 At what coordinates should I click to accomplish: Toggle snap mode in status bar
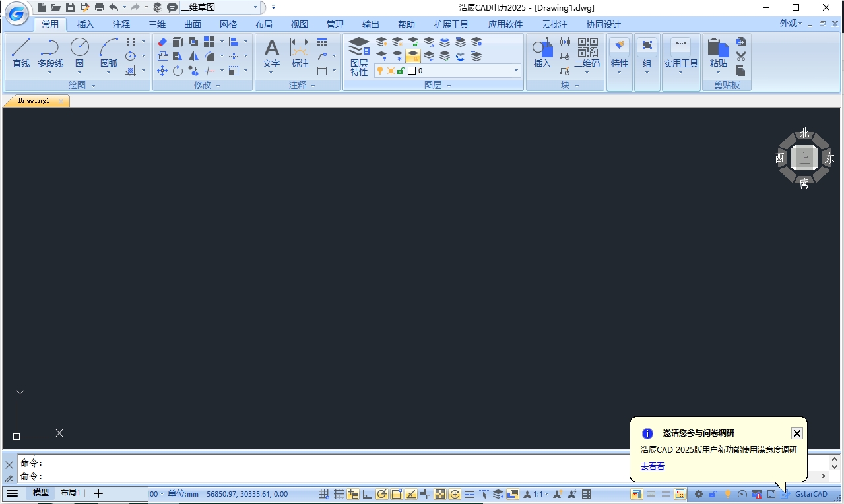pos(323,494)
